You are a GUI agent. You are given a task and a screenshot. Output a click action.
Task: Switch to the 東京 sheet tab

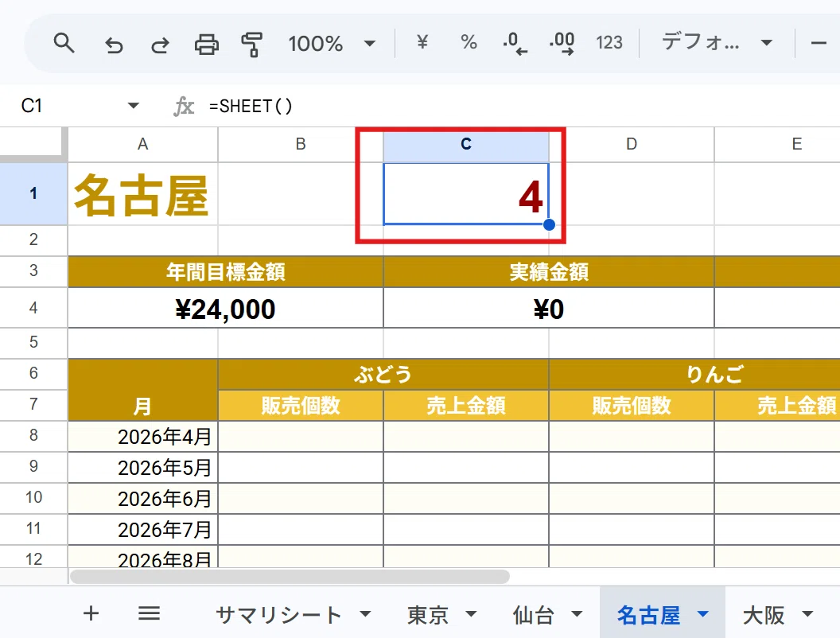[427, 615]
